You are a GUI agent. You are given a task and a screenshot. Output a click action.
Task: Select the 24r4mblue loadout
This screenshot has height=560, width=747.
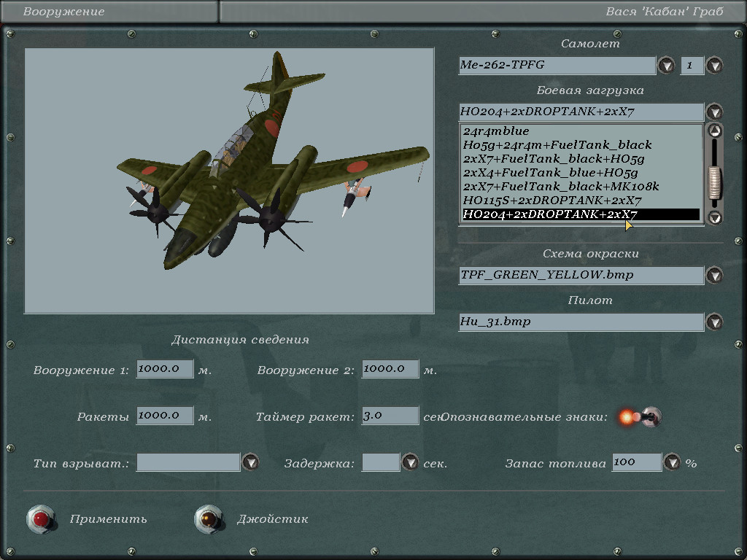(581, 131)
